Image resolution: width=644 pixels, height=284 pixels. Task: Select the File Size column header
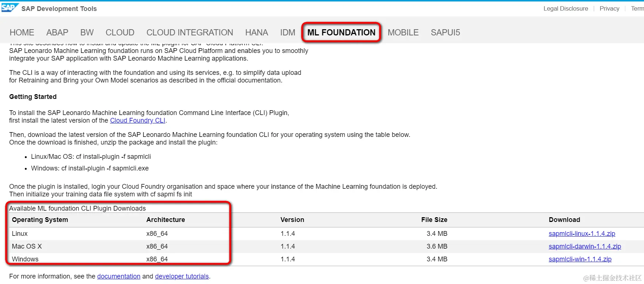click(434, 220)
